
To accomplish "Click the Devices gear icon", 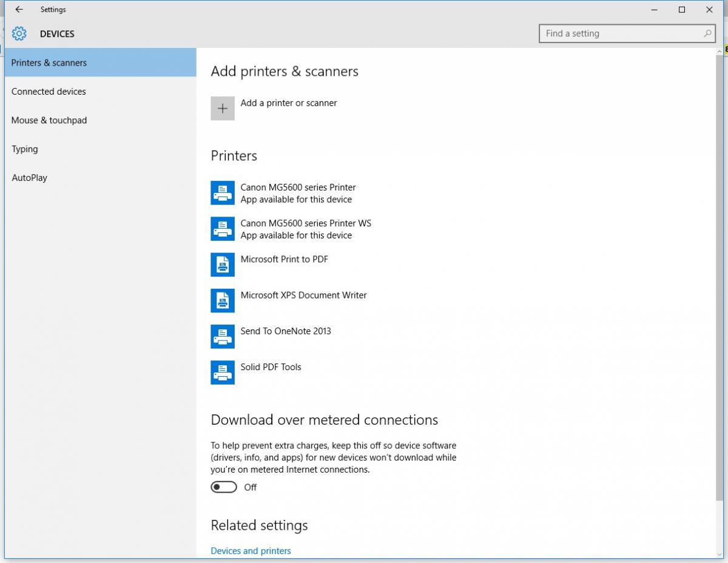I will click(x=19, y=34).
